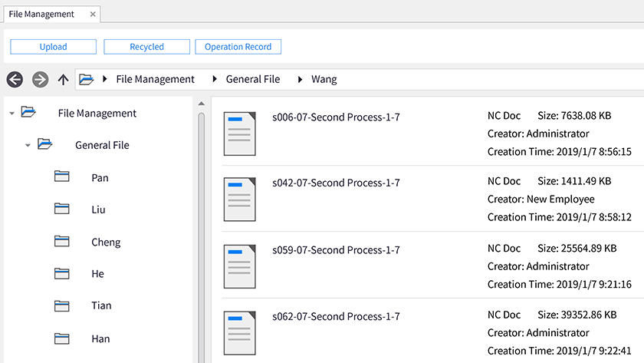Go forward with the right arrow icon
The image size is (644, 363).
[40, 79]
